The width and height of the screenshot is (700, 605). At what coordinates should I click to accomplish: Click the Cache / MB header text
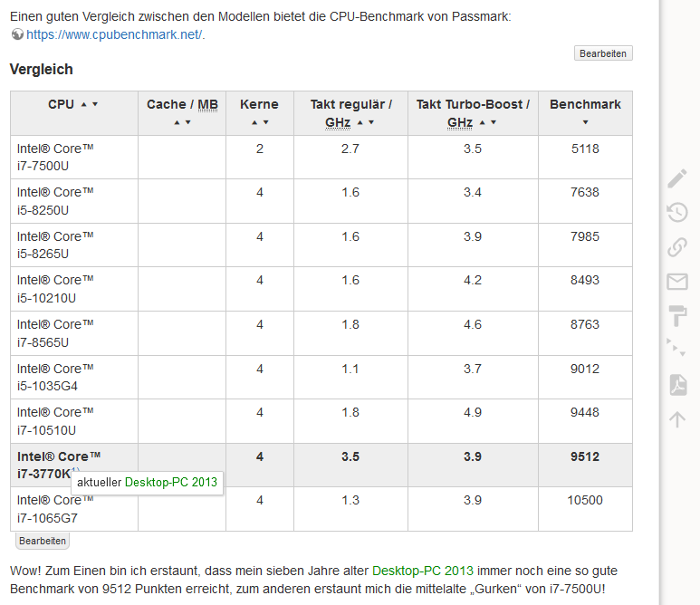182,104
